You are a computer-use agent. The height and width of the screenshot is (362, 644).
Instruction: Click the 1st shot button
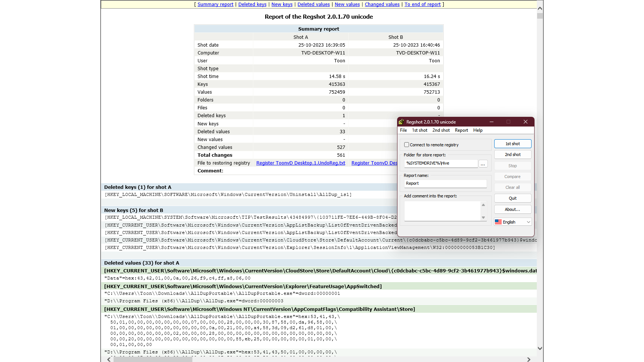coord(513,144)
